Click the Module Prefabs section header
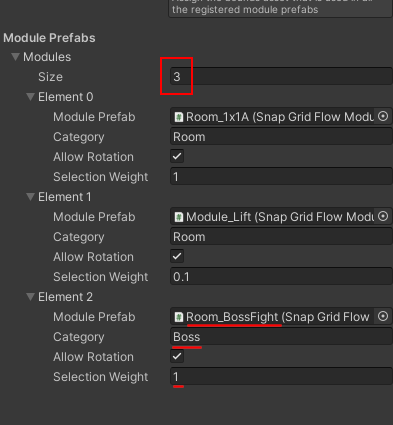 click(49, 38)
